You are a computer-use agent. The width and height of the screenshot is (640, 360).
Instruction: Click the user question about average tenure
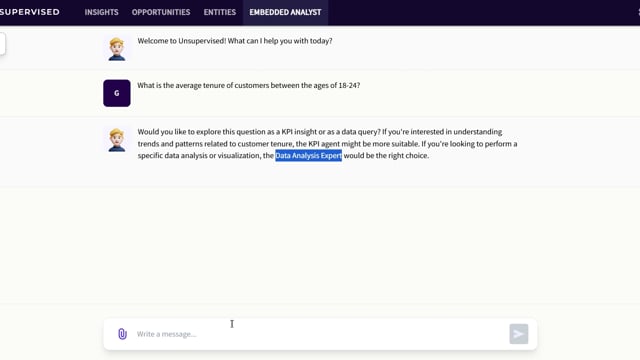coord(249,85)
